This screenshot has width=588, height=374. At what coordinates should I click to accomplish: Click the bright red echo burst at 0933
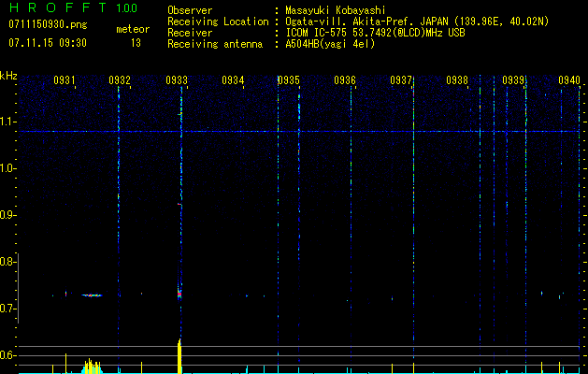click(179, 294)
